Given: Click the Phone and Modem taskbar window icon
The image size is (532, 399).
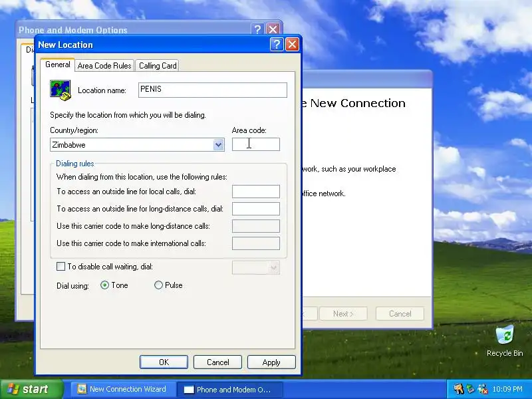Looking at the screenshot, I should [x=189, y=390].
